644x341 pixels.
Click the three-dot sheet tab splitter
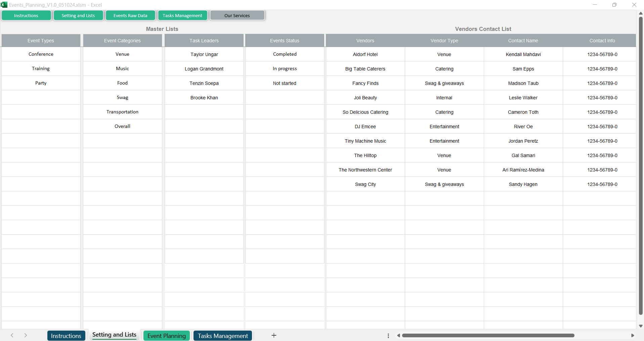pyautogui.click(x=388, y=336)
